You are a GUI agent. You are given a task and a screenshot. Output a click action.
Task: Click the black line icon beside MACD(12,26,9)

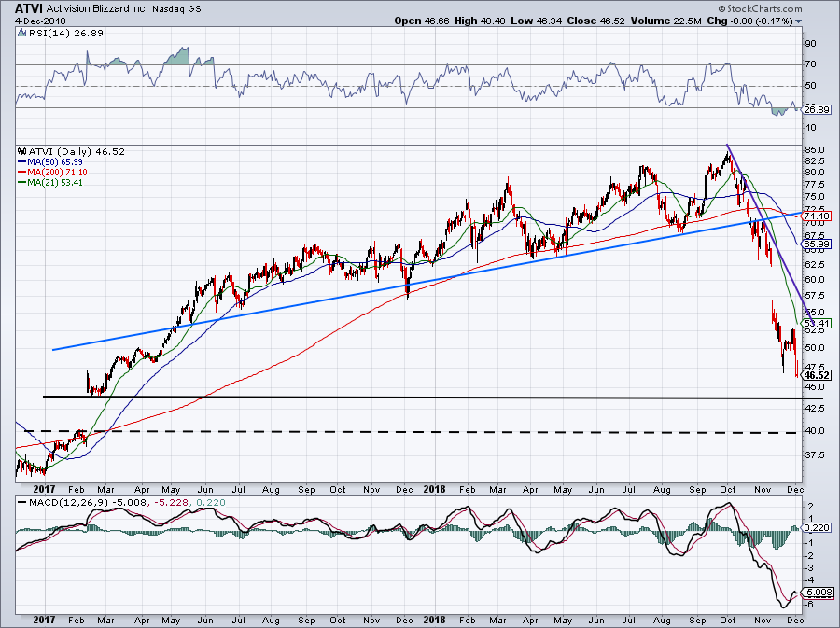click(22, 503)
